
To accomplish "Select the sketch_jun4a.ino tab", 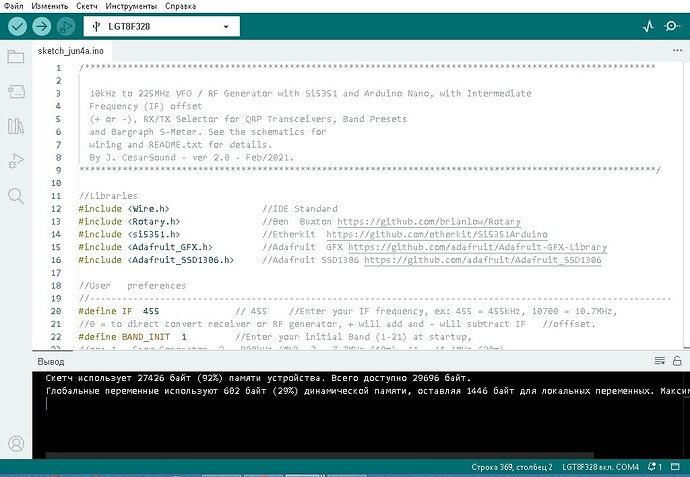I will tap(71, 51).
